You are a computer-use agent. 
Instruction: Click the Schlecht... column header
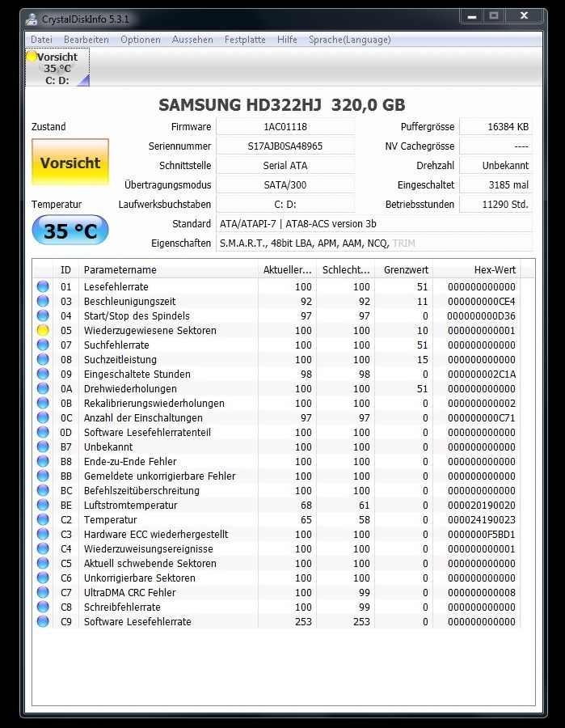pyautogui.click(x=346, y=269)
